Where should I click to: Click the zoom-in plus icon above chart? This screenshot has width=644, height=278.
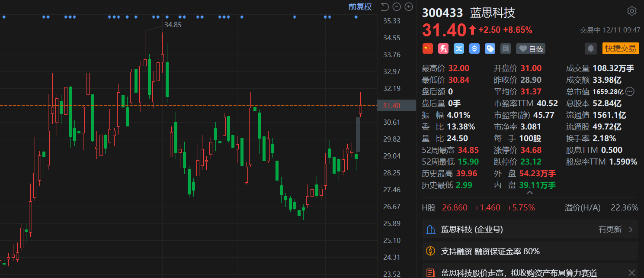tap(408, 6)
